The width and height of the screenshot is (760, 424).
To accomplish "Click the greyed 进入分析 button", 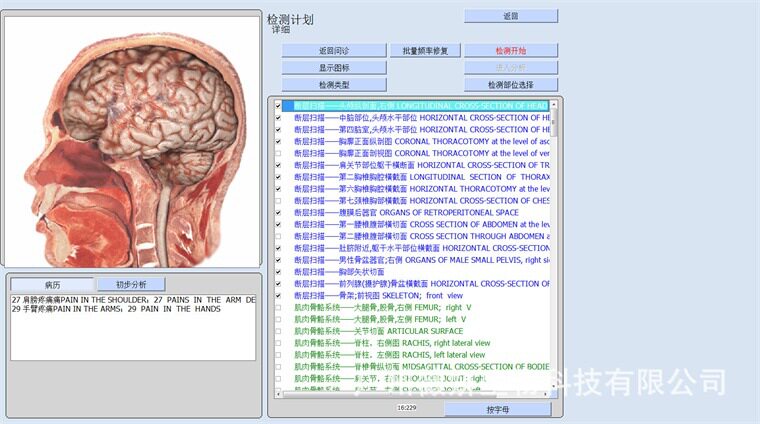I will [x=511, y=67].
